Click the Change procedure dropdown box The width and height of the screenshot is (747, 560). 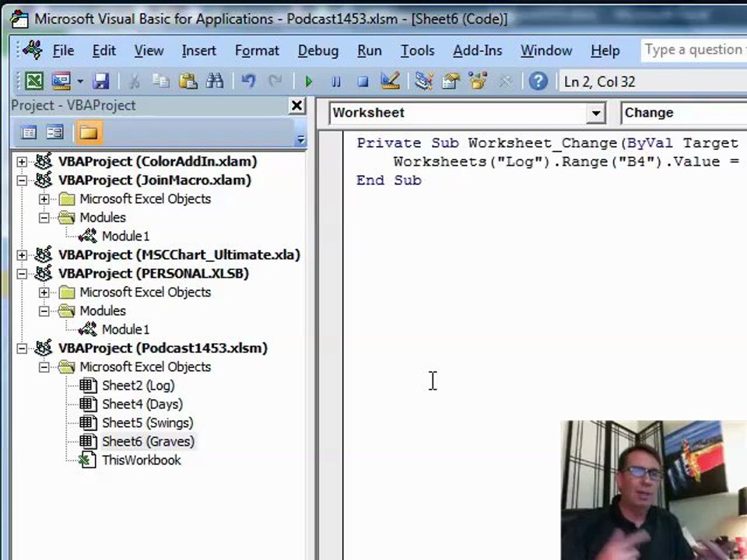point(684,113)
